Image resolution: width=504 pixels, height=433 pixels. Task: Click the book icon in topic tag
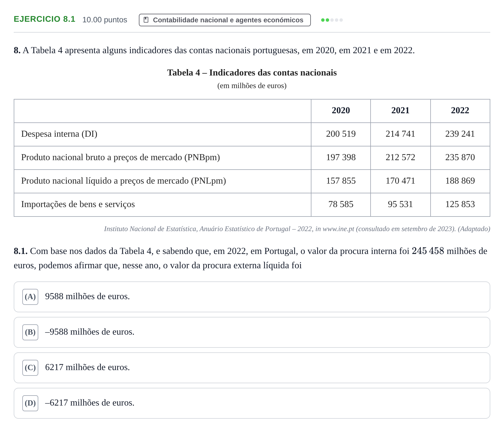coord(146,20)
